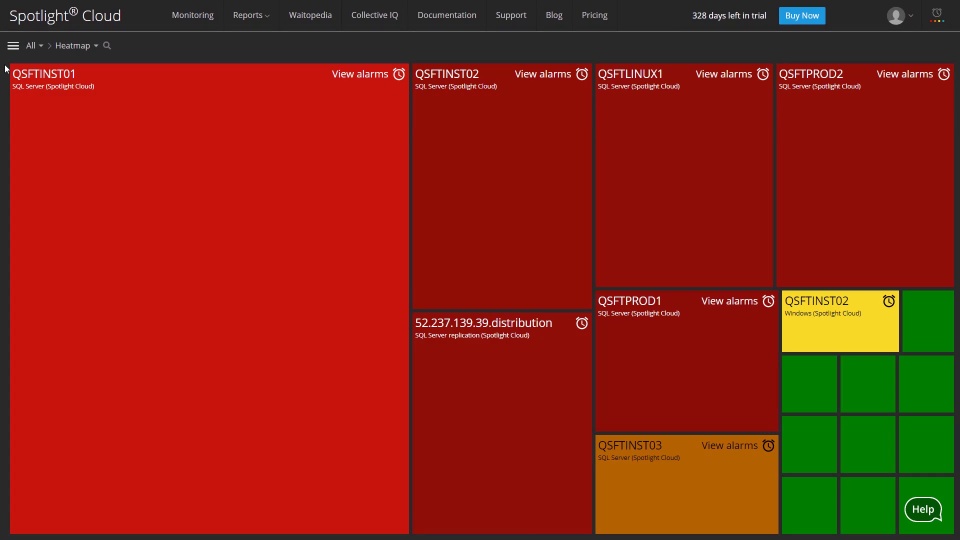Screen dimensions: 960x540
Task: Click the search magnifier icon in breadcrumb
Action: (x=107, y=46)
